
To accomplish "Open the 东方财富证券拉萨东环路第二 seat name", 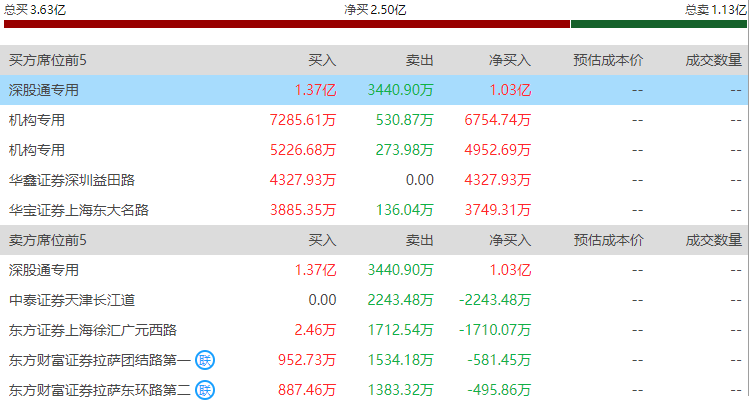I will tap(100, 390).
